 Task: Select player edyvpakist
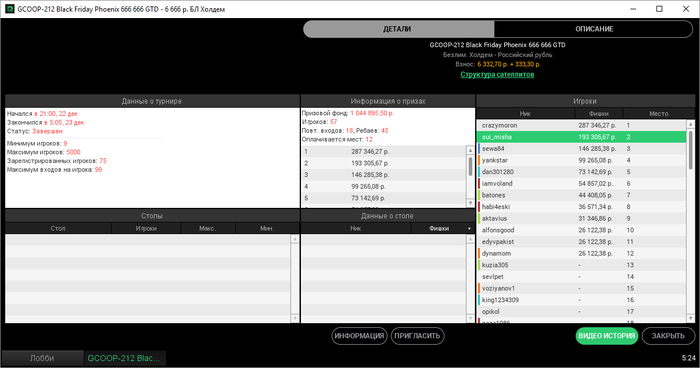[x=582, y=242]
